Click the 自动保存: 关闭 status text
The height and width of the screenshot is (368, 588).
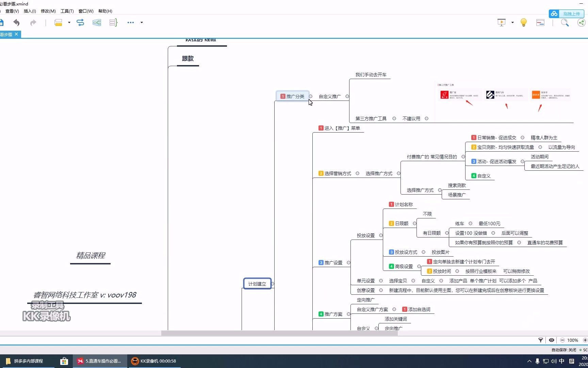pyautogui.click(x=563, y=350)
